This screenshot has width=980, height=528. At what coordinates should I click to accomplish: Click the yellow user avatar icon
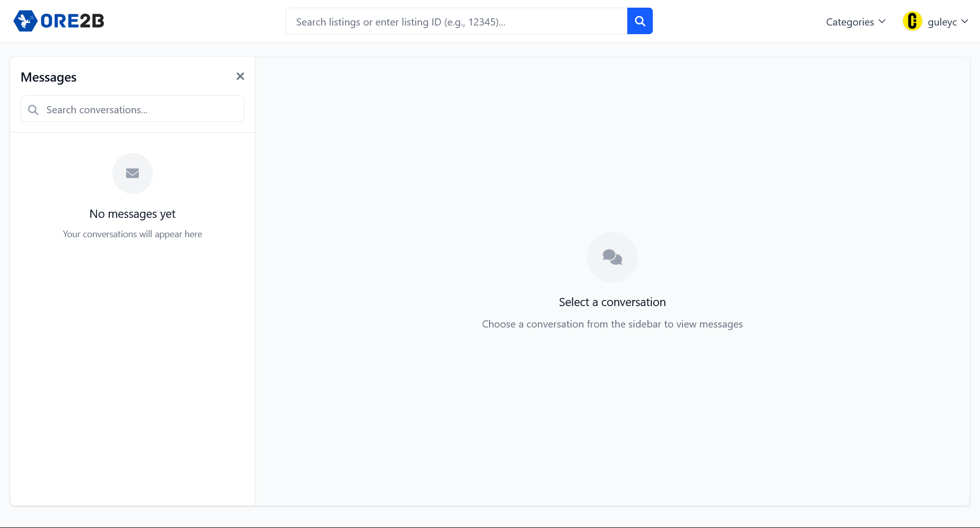point(912,21)
